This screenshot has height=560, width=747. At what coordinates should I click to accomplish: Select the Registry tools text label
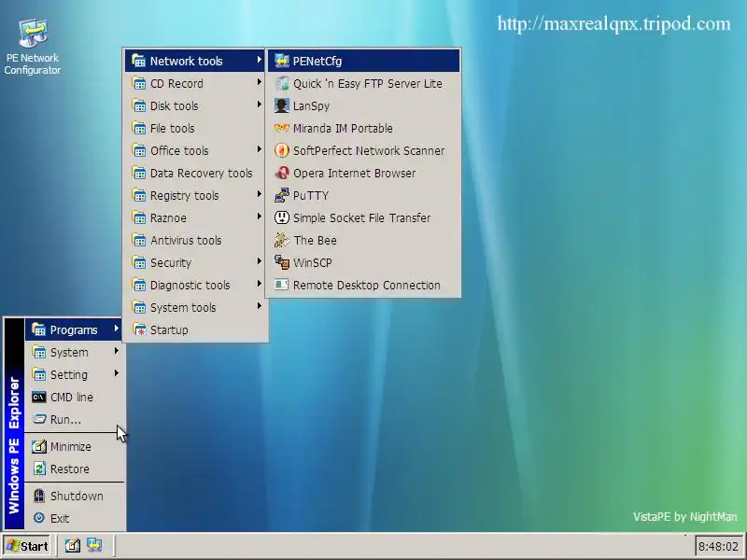click(184, 196)
